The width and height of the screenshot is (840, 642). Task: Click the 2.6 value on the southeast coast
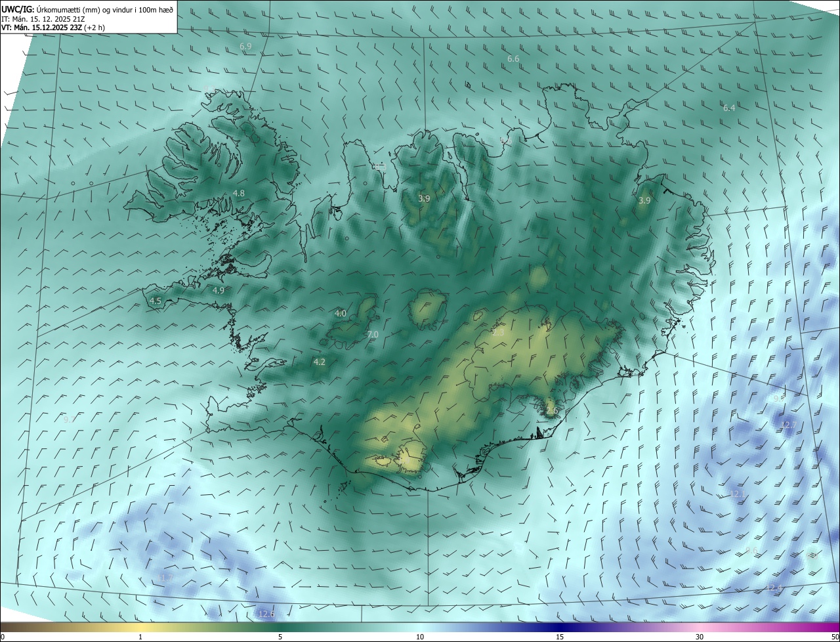click(552, 411)
